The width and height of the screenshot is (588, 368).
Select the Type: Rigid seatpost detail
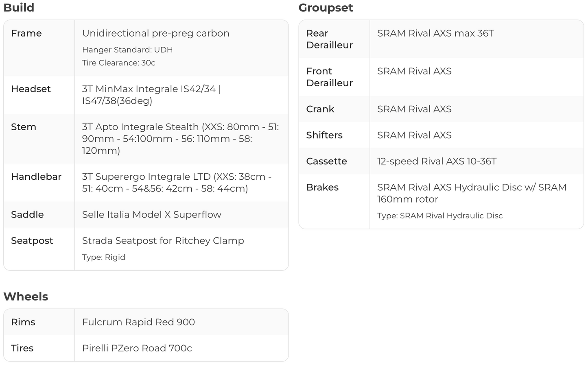click(x=103, y=257)
